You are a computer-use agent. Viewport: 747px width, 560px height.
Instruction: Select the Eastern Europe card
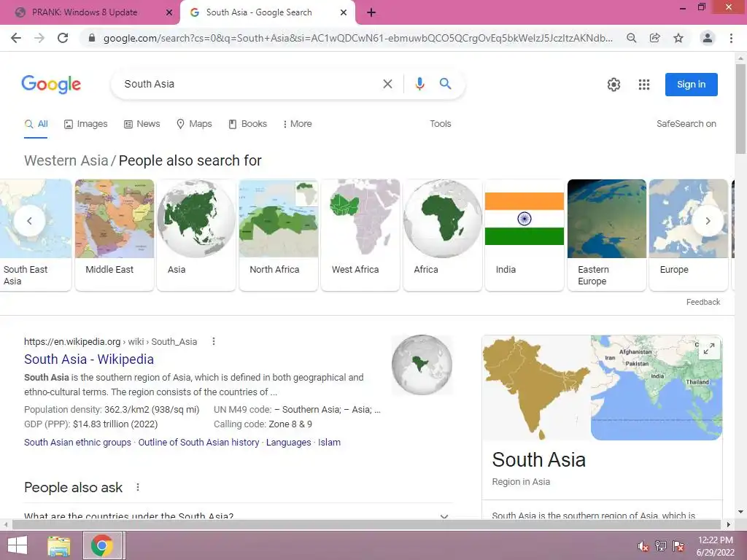606,235
